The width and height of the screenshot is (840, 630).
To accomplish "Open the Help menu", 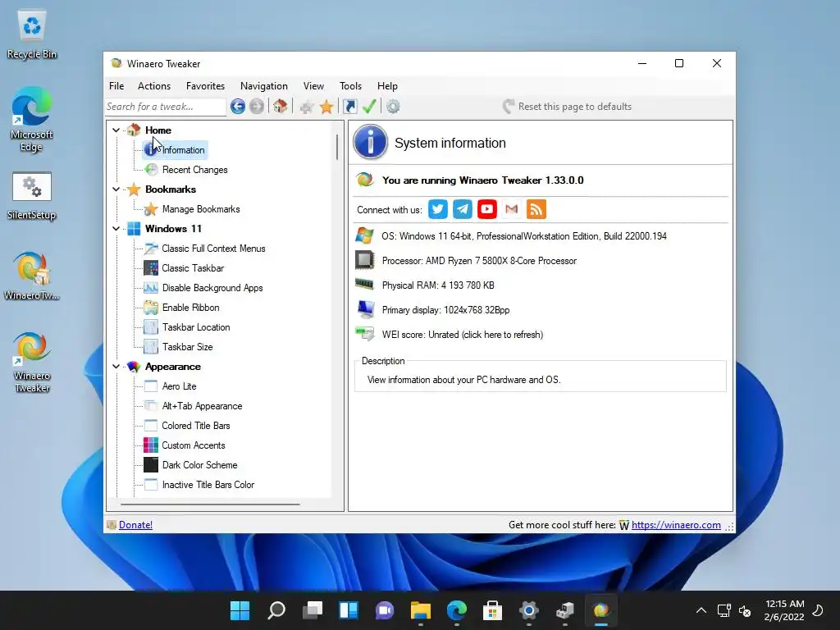I will coord(387,85).
